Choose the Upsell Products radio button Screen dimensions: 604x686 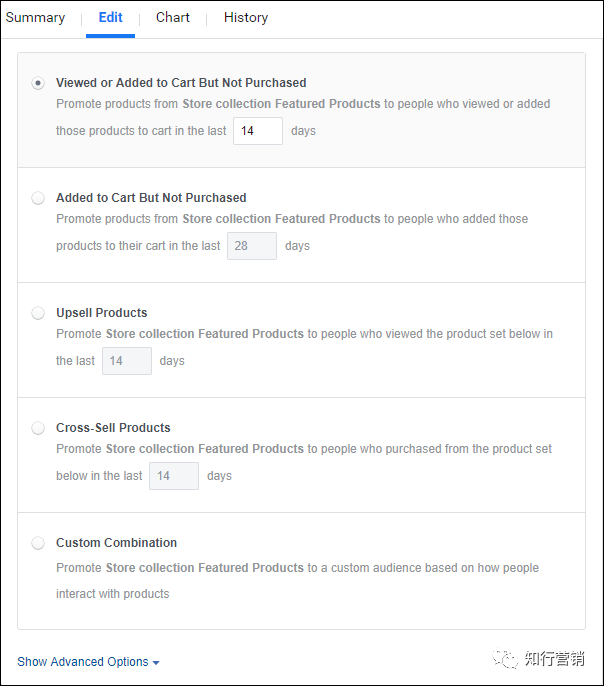pos(38,313)
